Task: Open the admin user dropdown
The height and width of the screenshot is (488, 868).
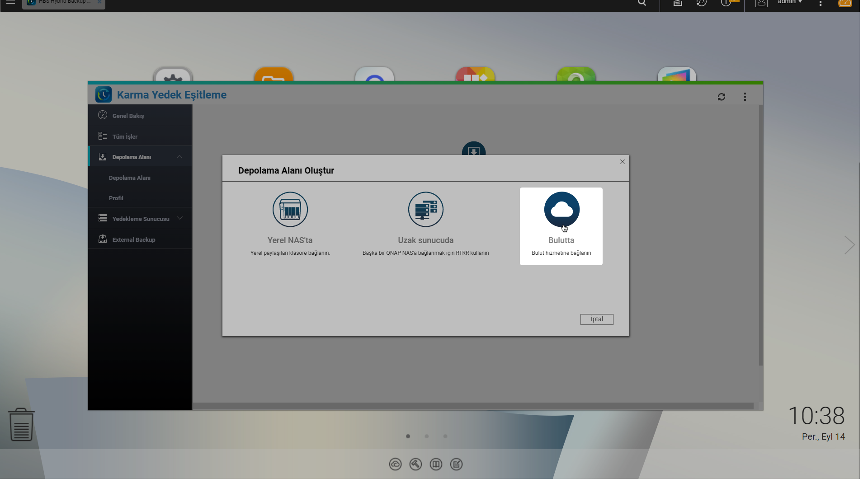Action: coord(789,3)
